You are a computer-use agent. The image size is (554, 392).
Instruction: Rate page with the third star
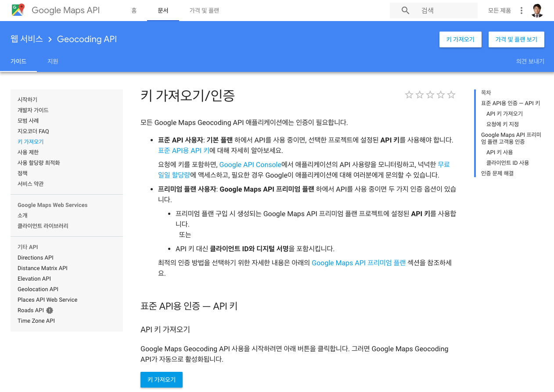430,95
